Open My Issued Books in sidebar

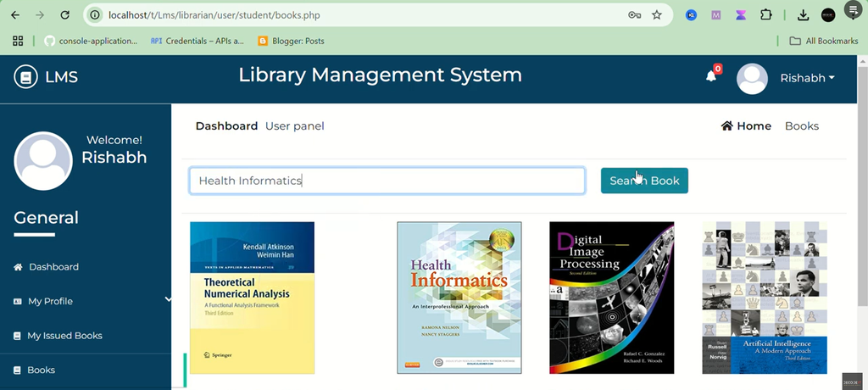(x=64, y=336)
